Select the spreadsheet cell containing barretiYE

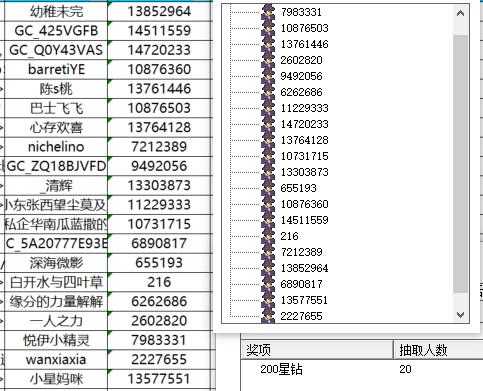coord(56,69)
